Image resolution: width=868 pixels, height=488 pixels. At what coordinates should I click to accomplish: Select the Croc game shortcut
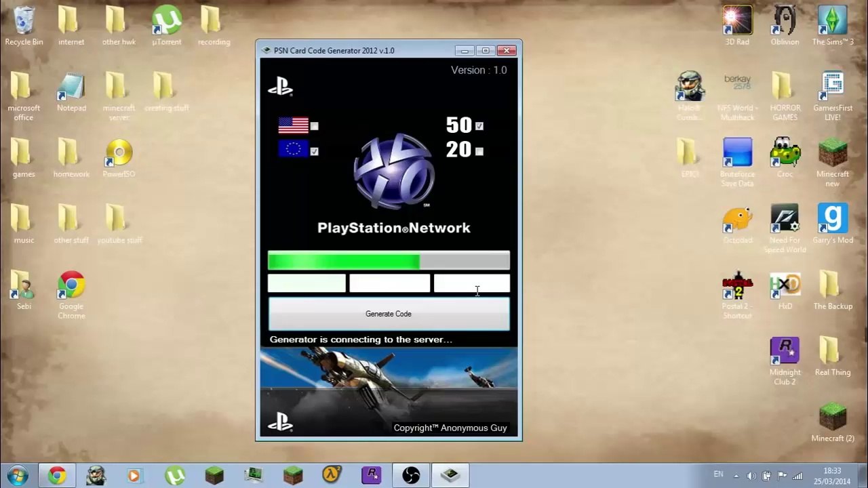point(785,158)
